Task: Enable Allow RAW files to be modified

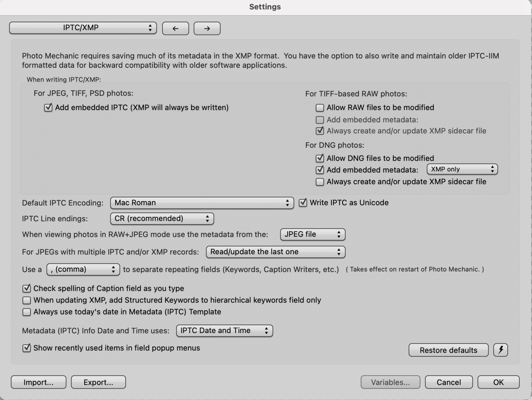Action: (320, 108)
